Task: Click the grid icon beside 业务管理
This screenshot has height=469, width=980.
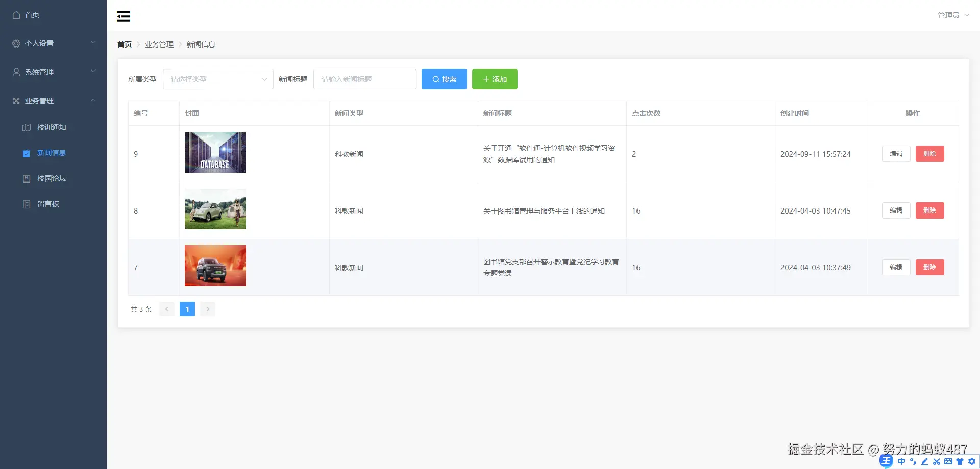Action: pos(16,100)
